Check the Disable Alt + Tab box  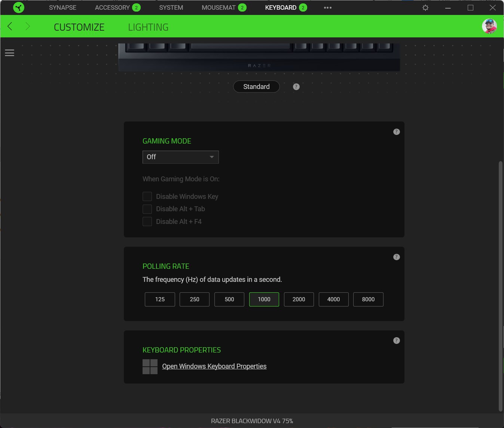[147, 209]
